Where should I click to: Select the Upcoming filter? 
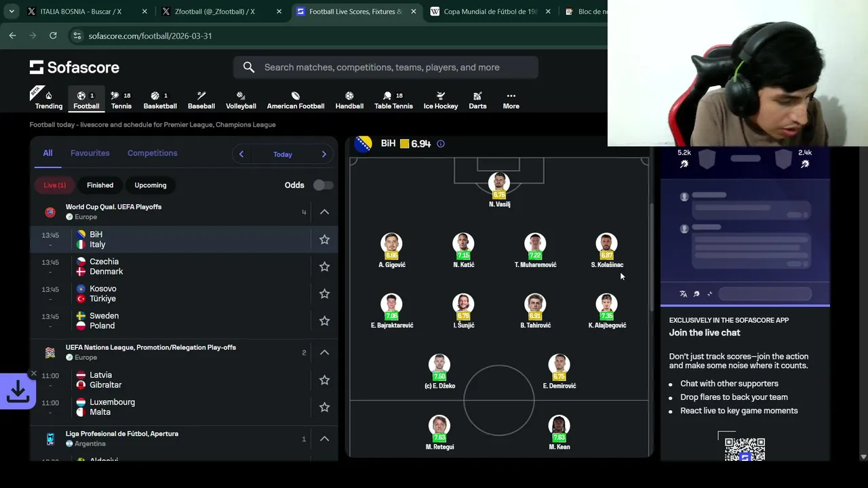(151, 185)
